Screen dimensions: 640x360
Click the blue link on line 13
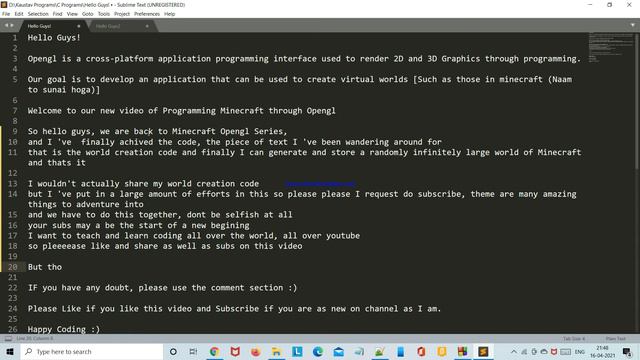point(320,184)
